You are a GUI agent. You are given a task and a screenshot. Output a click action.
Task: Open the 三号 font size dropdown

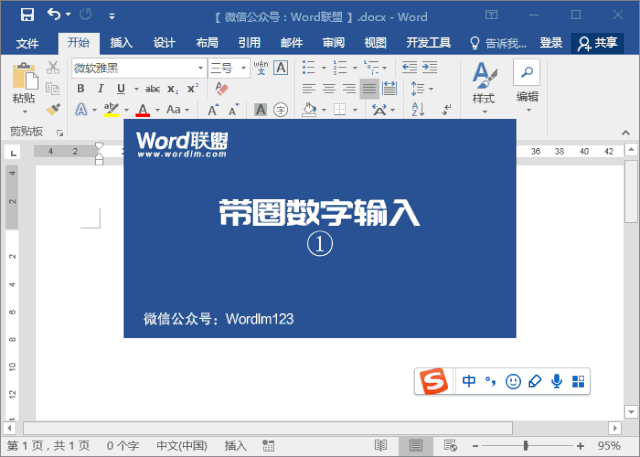point(244,68)
